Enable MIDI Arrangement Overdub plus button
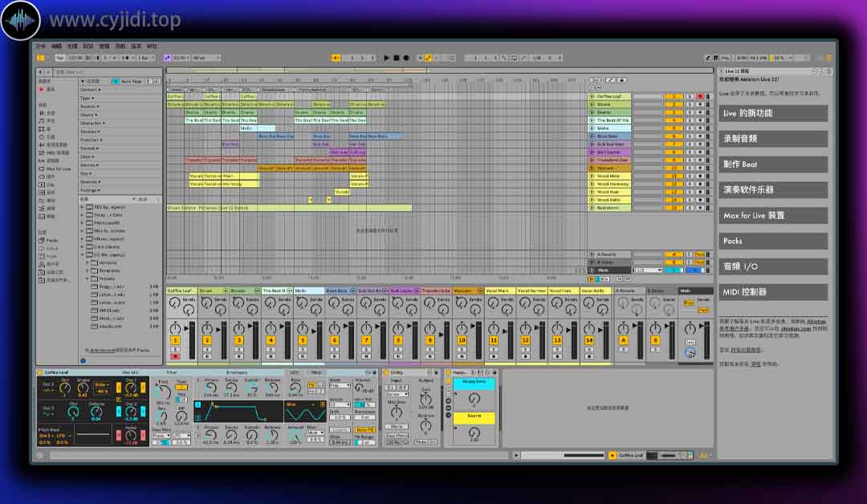The image size is (867, 504). coord(420,58)
